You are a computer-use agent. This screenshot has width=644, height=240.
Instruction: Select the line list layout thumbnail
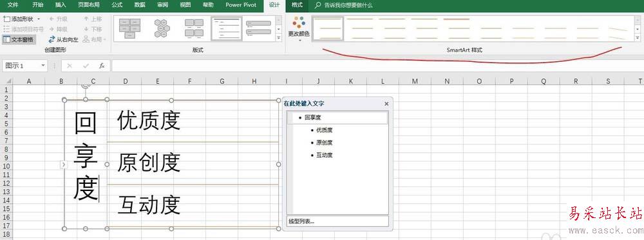pyautogui.click(x=227, y=28)
